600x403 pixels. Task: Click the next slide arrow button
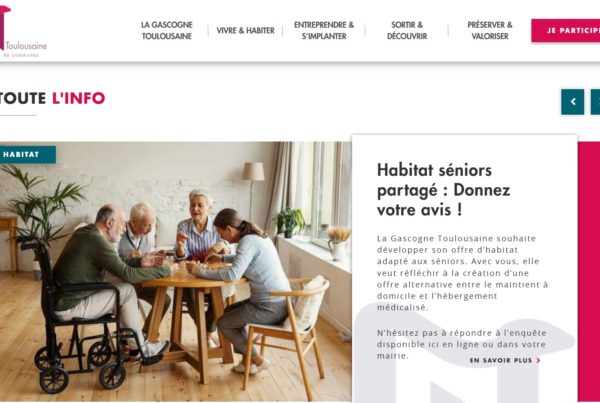[595, 102]
